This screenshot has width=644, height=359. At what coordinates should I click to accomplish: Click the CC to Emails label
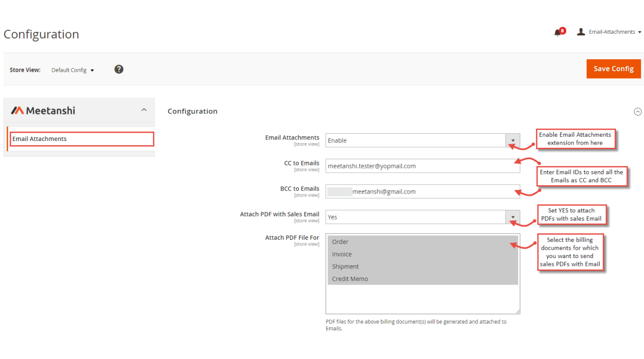click(x=301, y=163)
